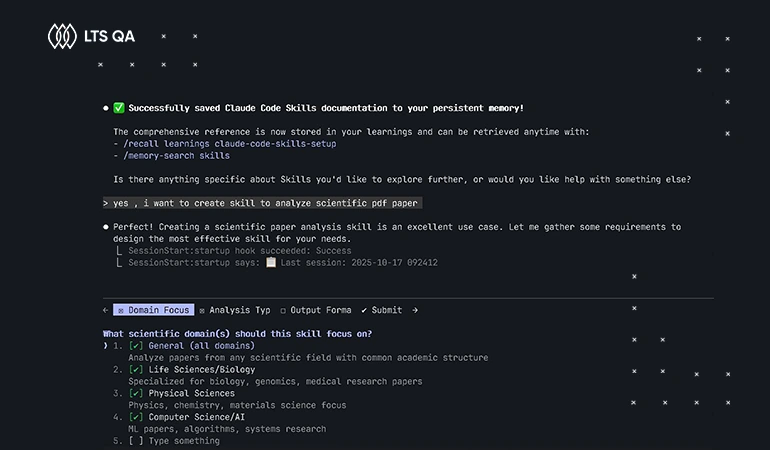Click the left arrow before Domain Focus
Screen dimensions: 770x450
click(106, 310)
